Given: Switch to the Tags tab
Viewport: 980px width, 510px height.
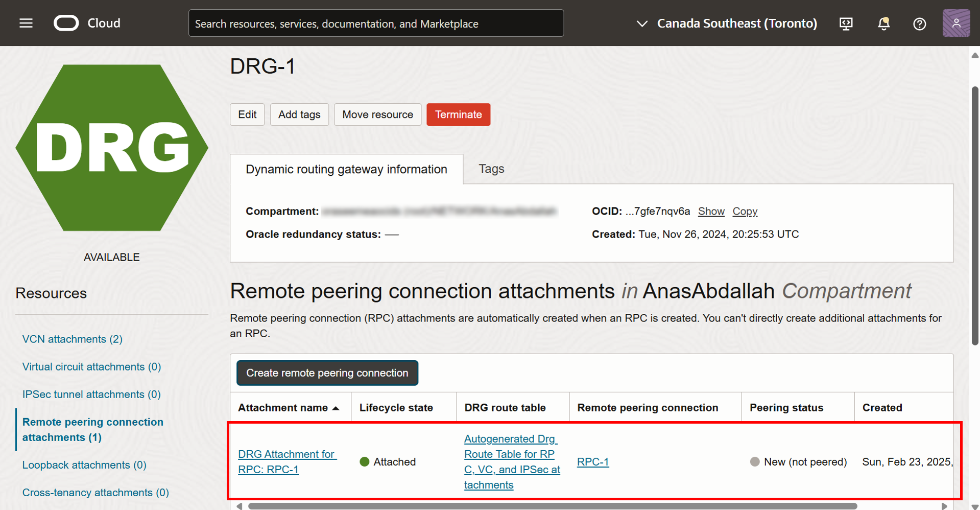Looking at the screenshot, I should click(491, 169).
